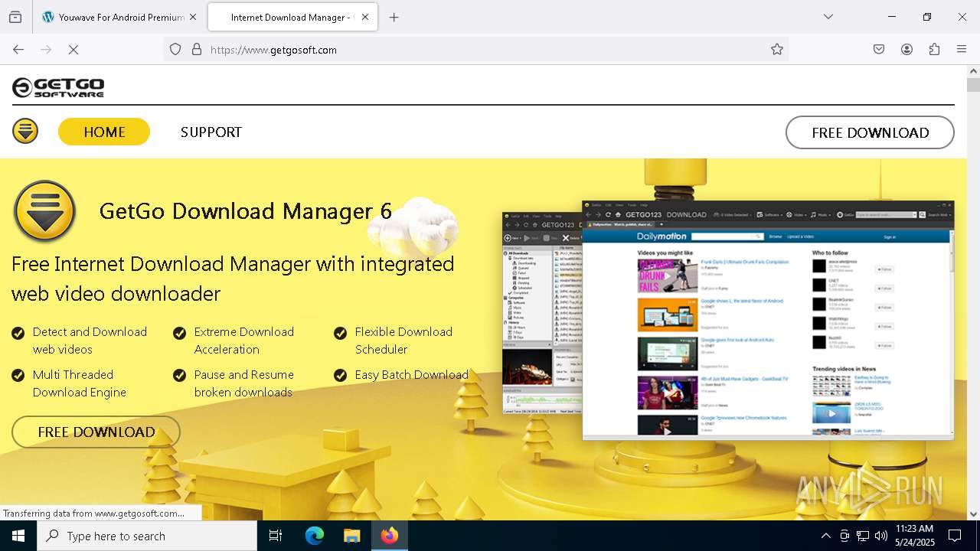Click Easy Batch Download feature text
This screenshot has width=980, height=551.
coord(411,375)
